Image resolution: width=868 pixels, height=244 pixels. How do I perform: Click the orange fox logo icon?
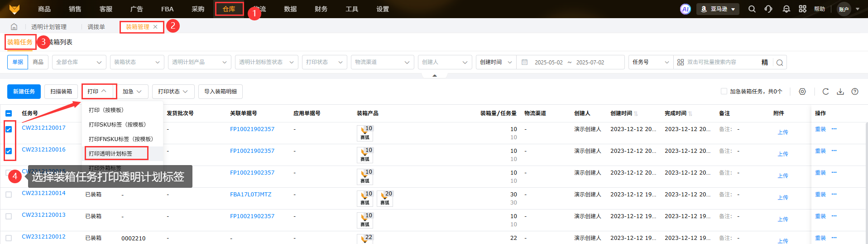tap(14, 9)
